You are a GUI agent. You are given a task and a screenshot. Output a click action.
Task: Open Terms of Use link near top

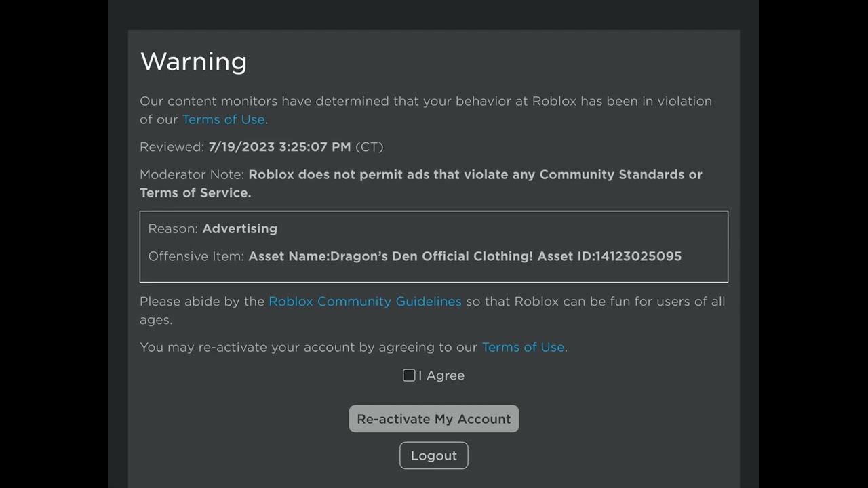(x=223, y=119)
